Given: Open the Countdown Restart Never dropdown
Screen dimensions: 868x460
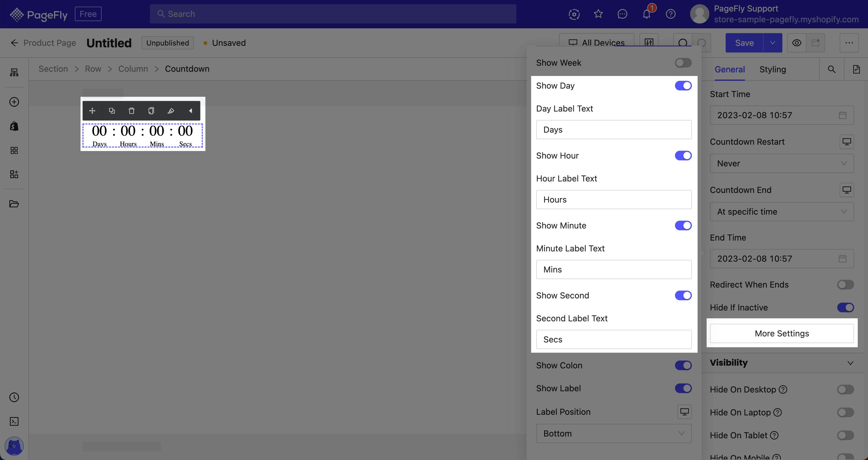Looking at the screenshot, I should pos(782,163).
